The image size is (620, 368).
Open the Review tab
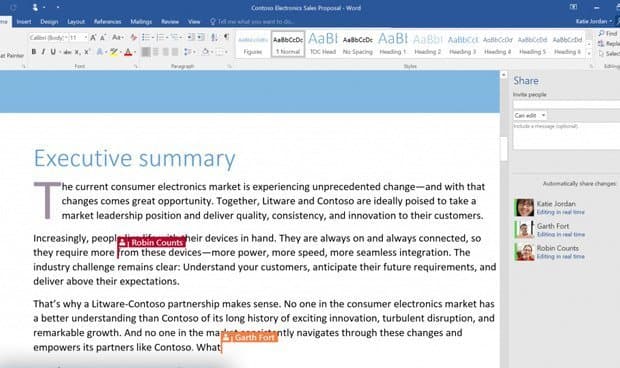[170, 22]
